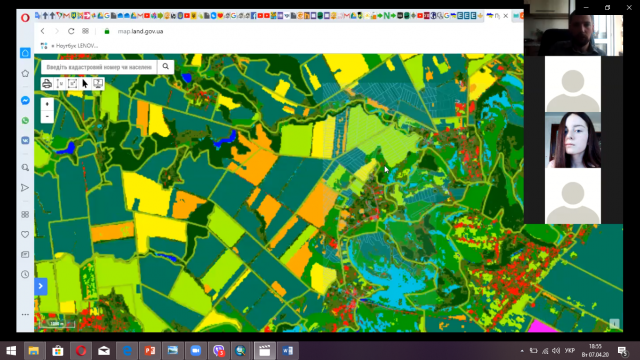Open the Opera sidebar history clock

coord(25,274)
